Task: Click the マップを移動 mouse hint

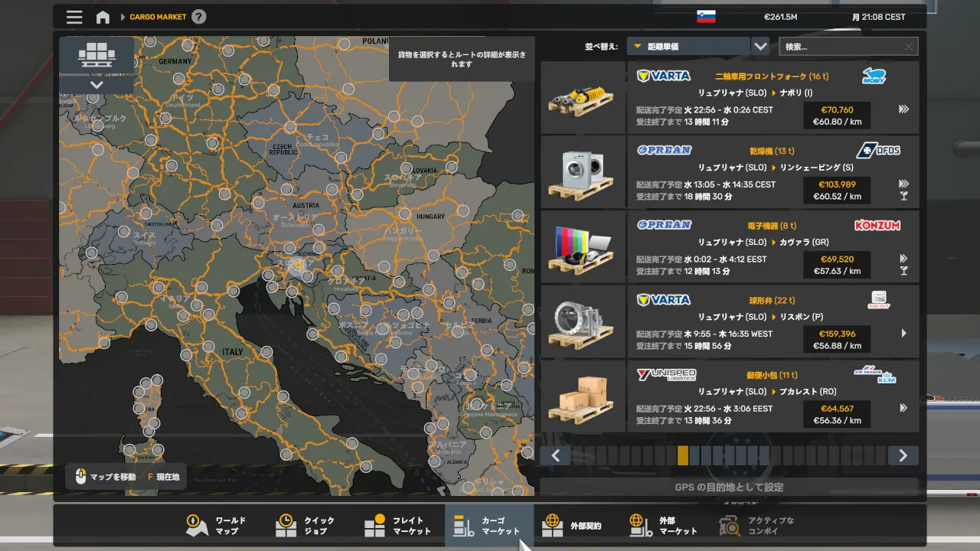Action: click(x=105, y=477)
